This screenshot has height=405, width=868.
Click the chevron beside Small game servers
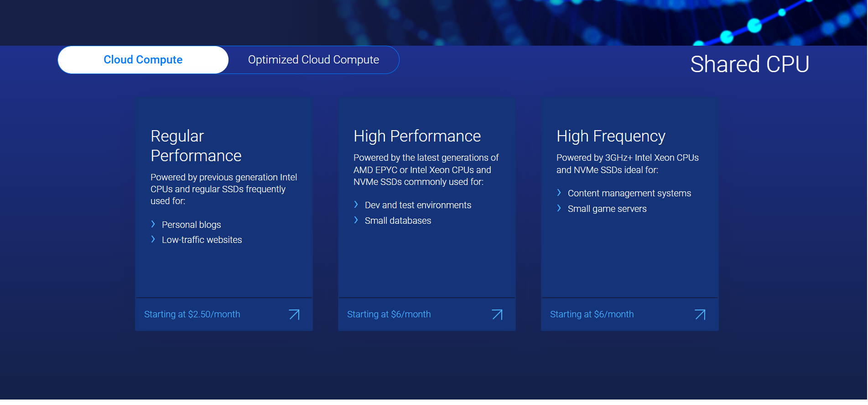point(559,209)
